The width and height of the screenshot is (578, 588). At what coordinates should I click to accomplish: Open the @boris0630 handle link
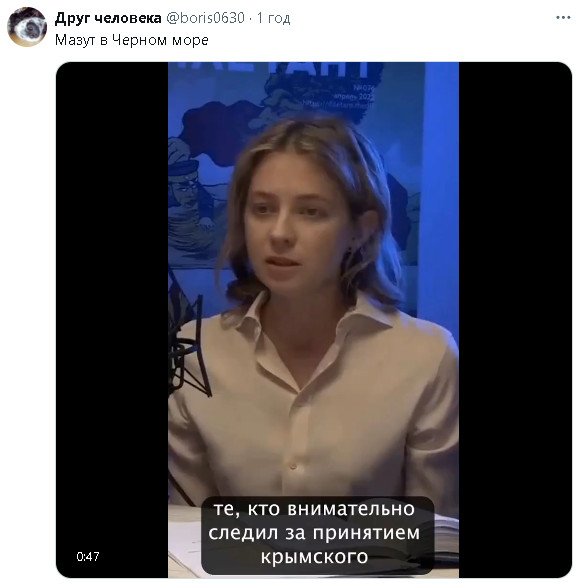point(205,18)
